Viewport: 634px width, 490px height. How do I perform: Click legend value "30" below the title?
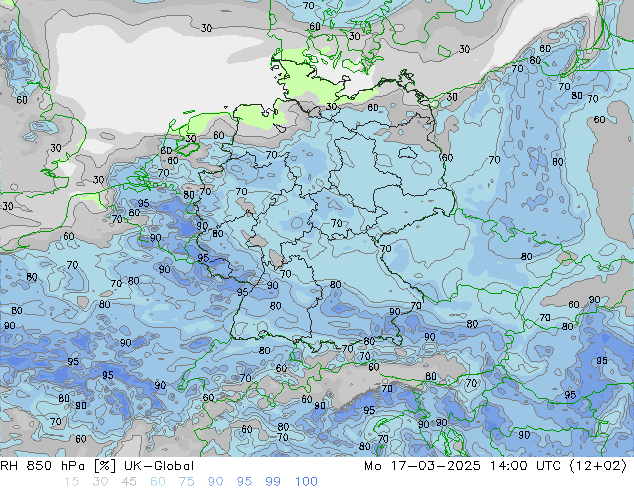100,482
